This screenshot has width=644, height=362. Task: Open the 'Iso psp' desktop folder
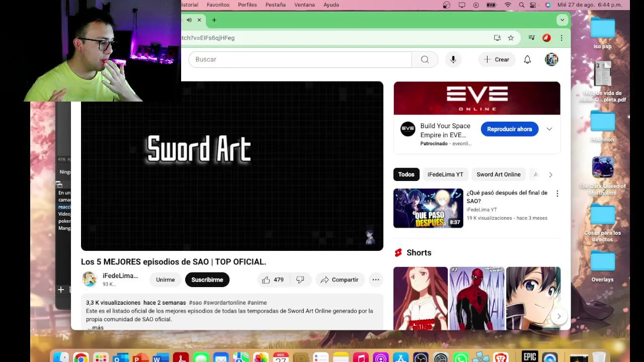coord(602,33)
